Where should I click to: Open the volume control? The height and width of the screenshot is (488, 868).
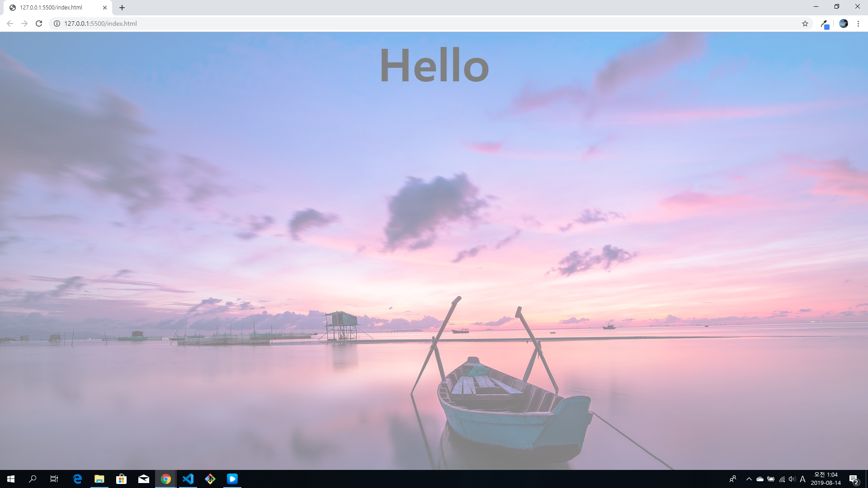(792, 479)
